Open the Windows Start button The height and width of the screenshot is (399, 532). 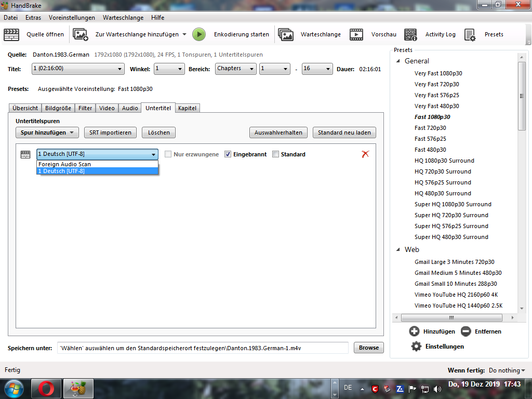pyautogui.click(x=14, y=389)
